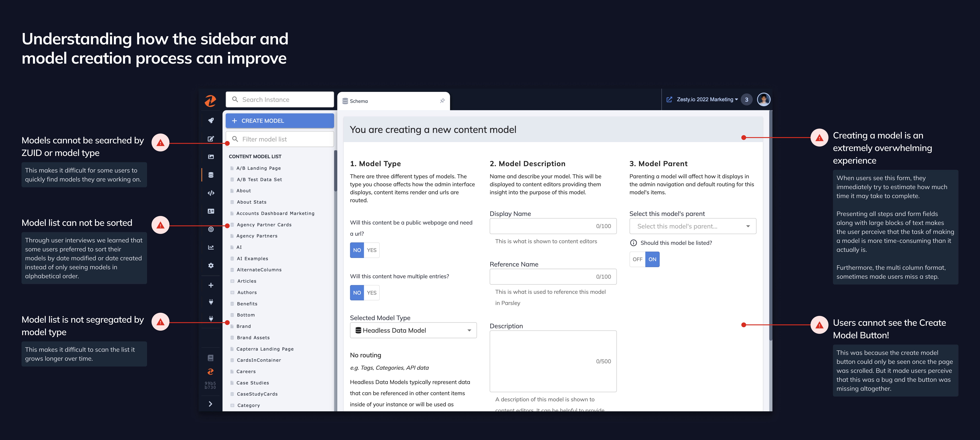Open the notifications badge showing 3
This screenshot has width=980, height=440.
click(746, 100)
